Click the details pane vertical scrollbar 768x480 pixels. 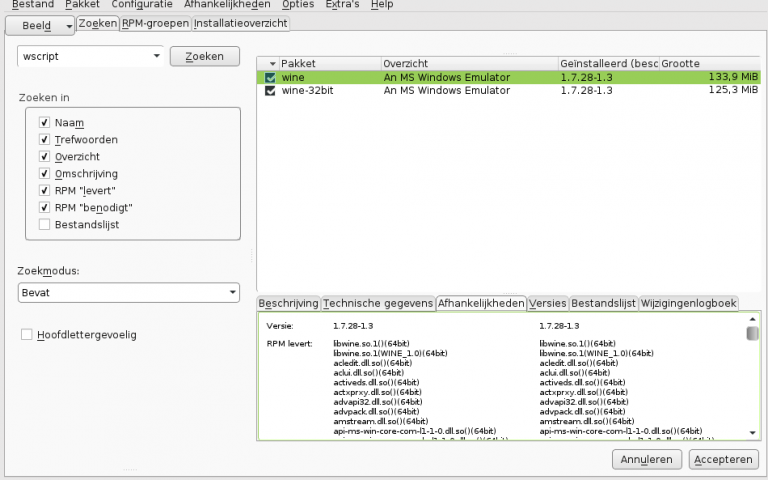752,380
